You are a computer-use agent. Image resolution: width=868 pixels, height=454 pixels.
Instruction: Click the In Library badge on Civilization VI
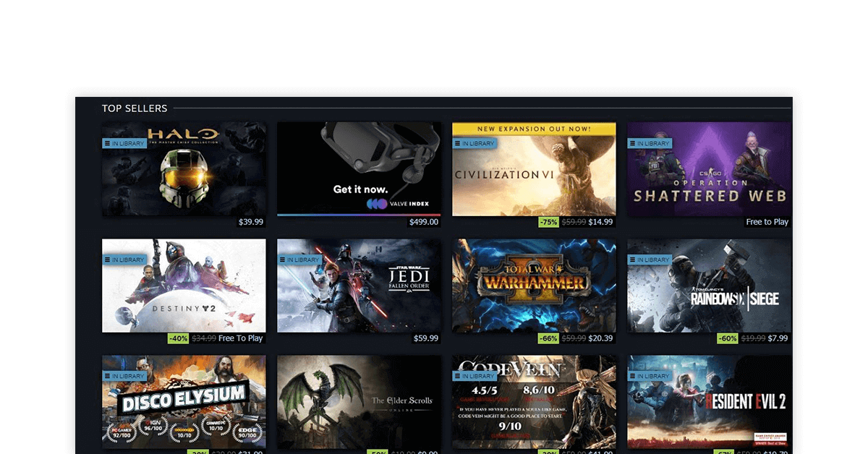point(475,143)
